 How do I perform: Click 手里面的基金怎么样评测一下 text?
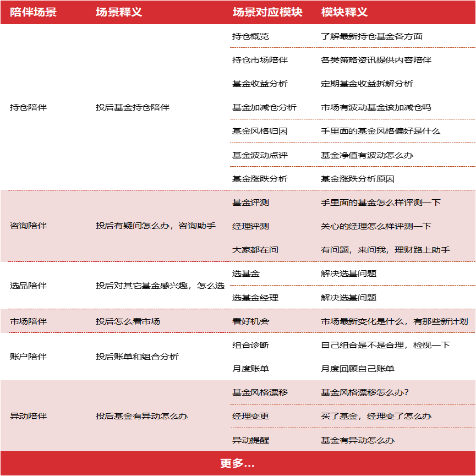click(381, 203)
